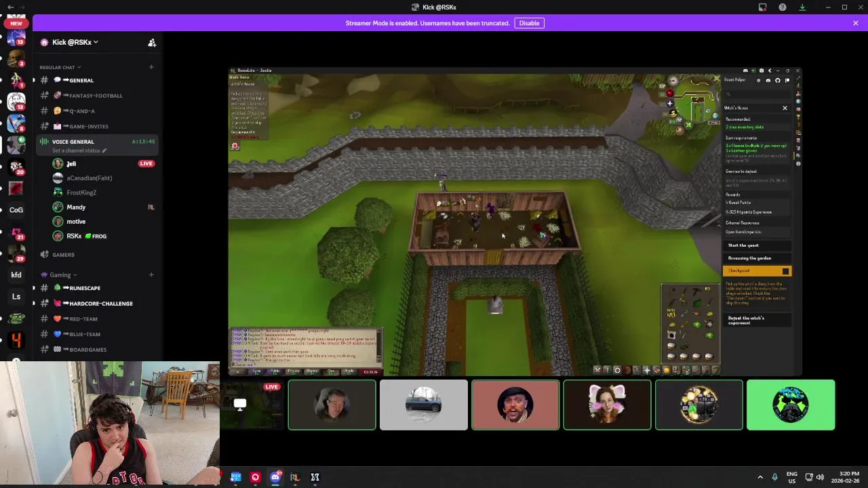Show hidden system tray icons
868x488 pixels.
coord(760,477)
